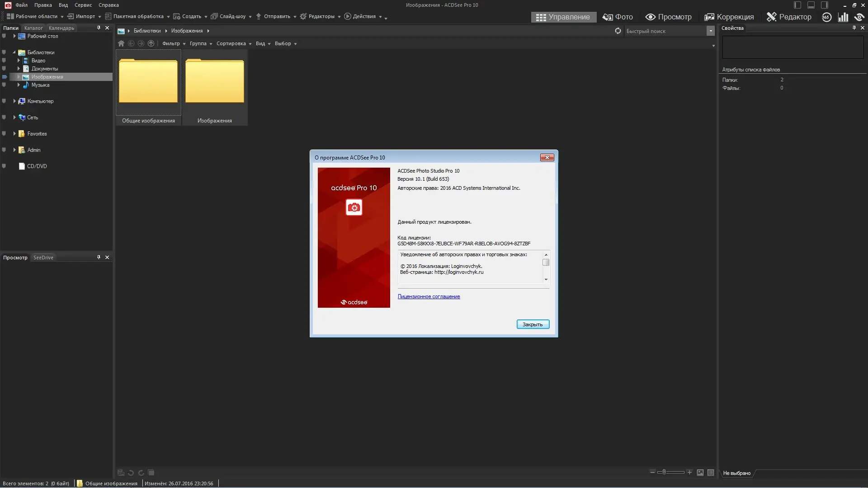Open the Сервис menu
The image size is (868, 488).
click(x=83, y=5)
